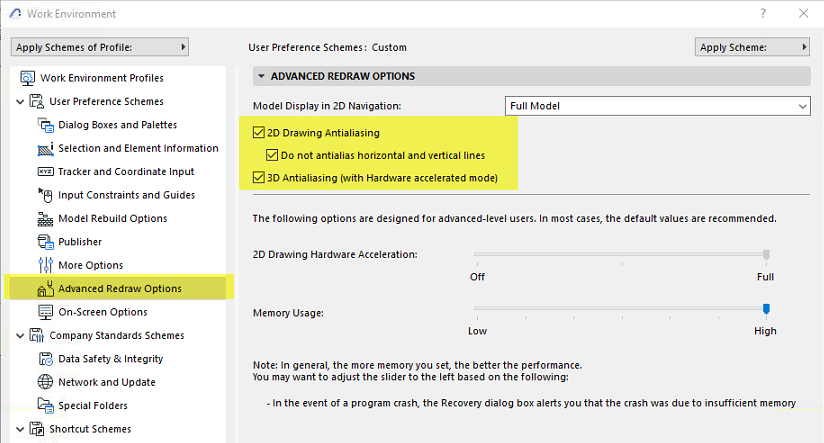Uncheck Do not antialias horizontal and vertical lines
Screen dimensions: 824x443
point(272,156)
